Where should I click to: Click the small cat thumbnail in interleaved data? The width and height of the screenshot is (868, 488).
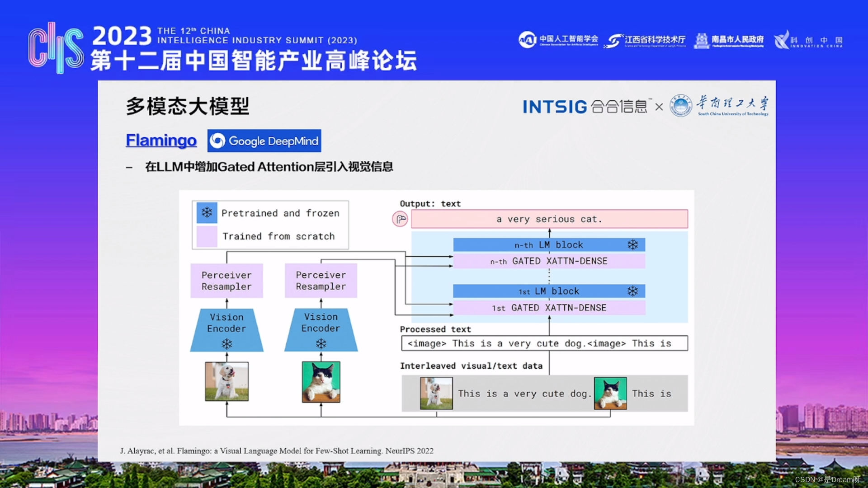610,394
